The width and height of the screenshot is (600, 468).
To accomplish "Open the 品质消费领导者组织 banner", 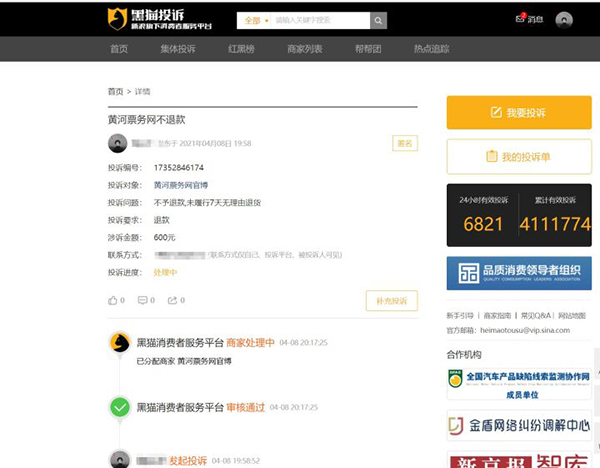I will click(x=519, y=273).
